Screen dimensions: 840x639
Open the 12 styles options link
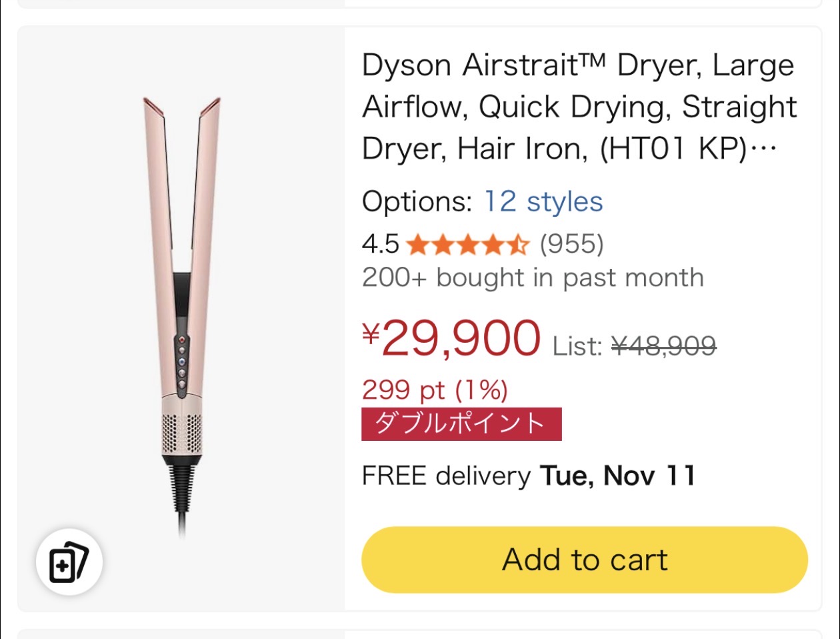[543, 201]
